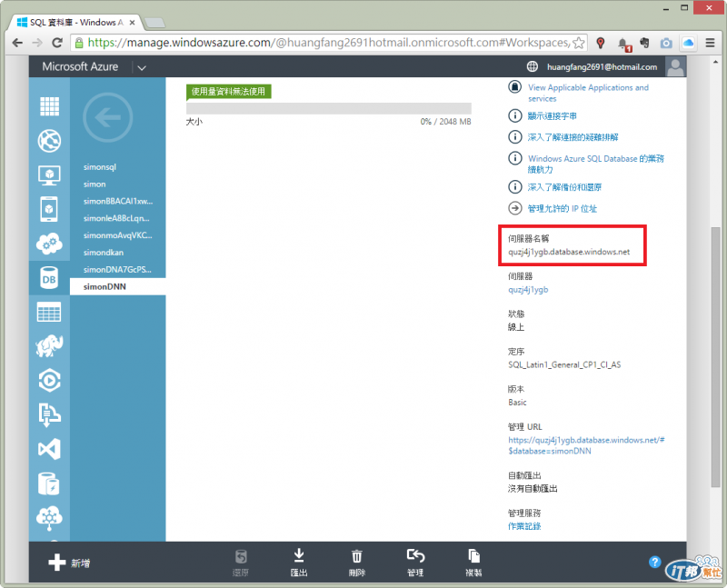The height and width of the screenshot is (588, 727).
Task: Open Visual Studio Online icon
Action: coord(49,449)
